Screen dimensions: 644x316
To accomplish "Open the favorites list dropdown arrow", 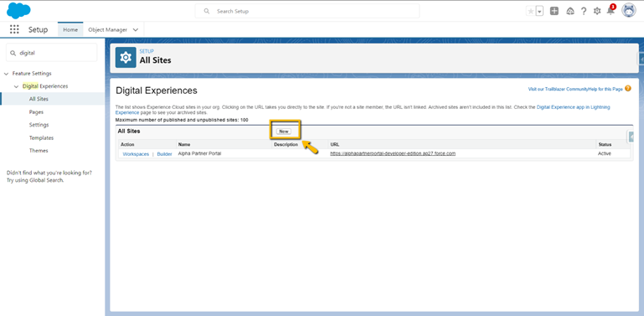I will click(x=539, y=12).
